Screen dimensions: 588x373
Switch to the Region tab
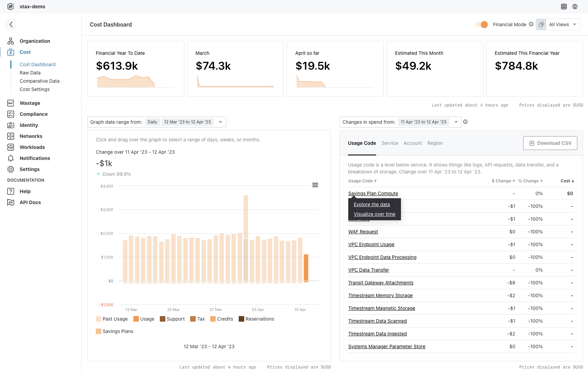tap(435, 143)
